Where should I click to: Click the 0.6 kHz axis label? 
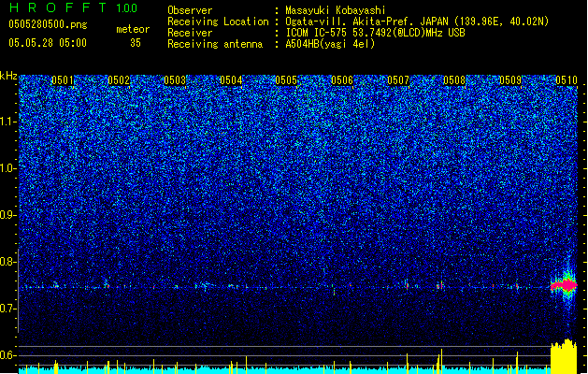click(8, 355)
